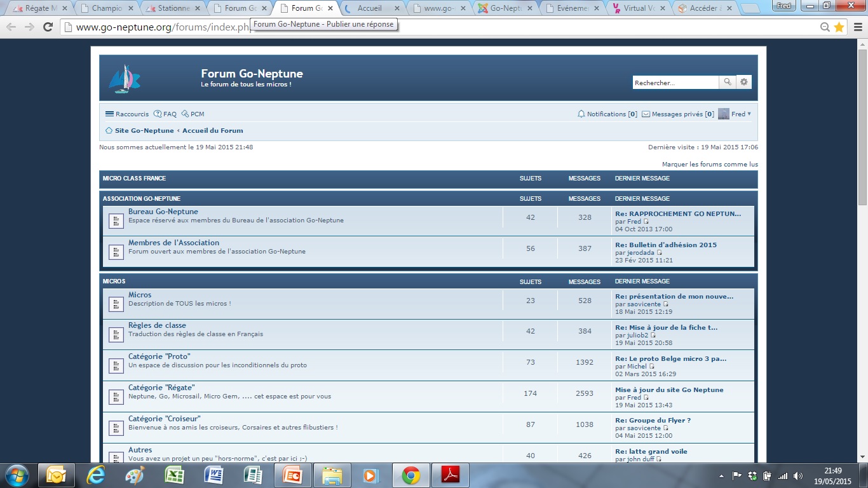The image size is (868, 488).
Task: Click the Go-Neptune sailboat logo
Action: 124,79
